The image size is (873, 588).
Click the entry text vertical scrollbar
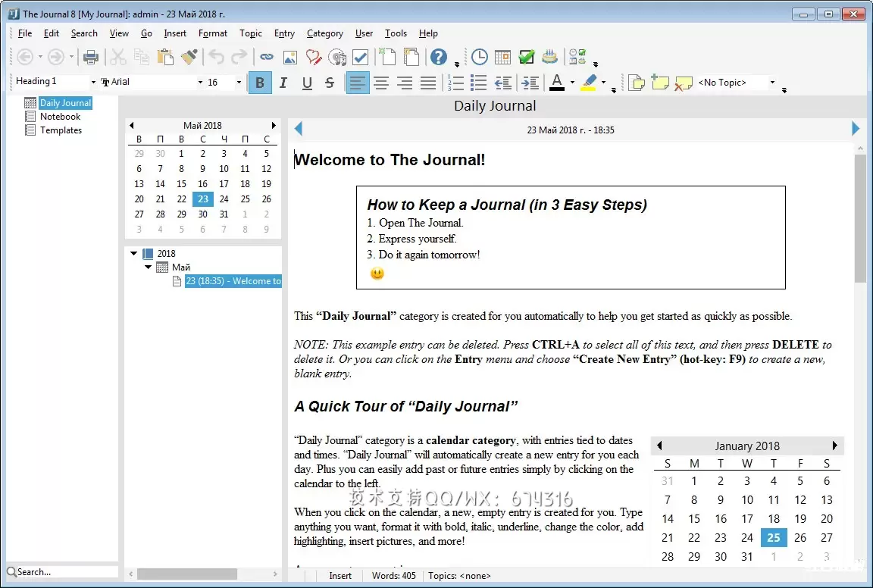coord(861,217)
